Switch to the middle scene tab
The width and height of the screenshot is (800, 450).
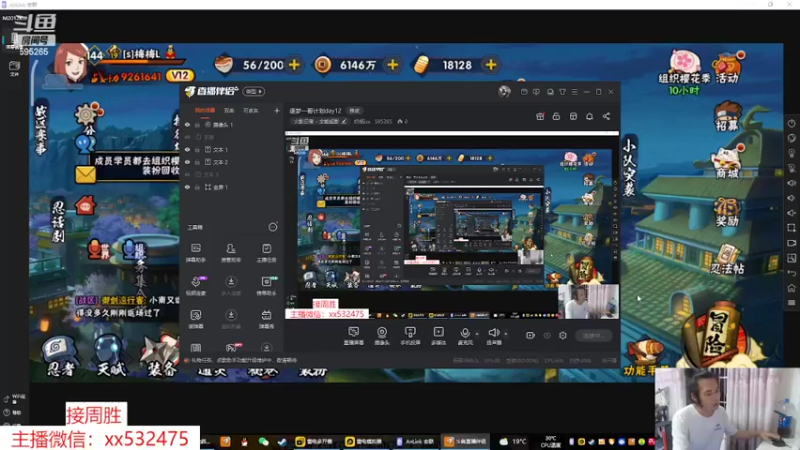coord(229,110)
